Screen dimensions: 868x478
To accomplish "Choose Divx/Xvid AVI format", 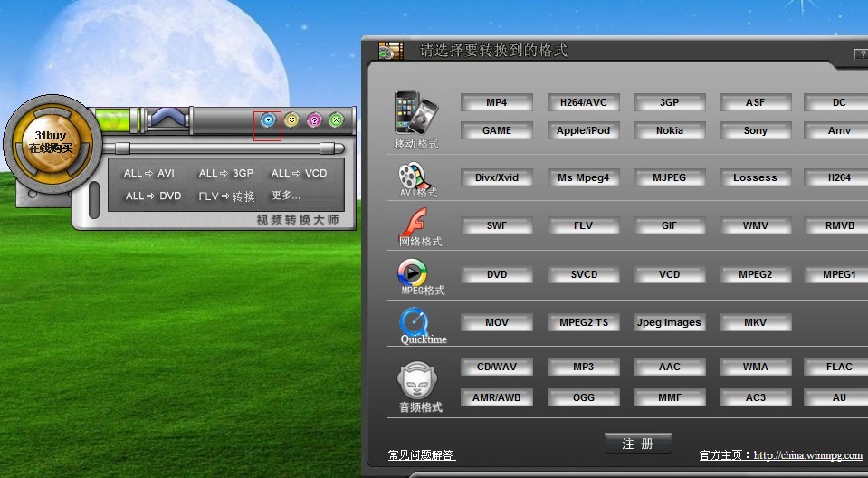I will point(497,177).
